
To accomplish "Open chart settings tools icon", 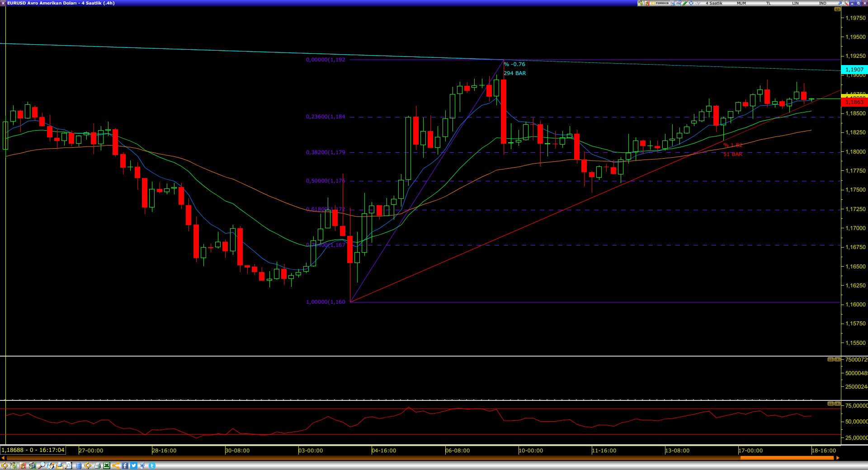I will pos(846,3).
